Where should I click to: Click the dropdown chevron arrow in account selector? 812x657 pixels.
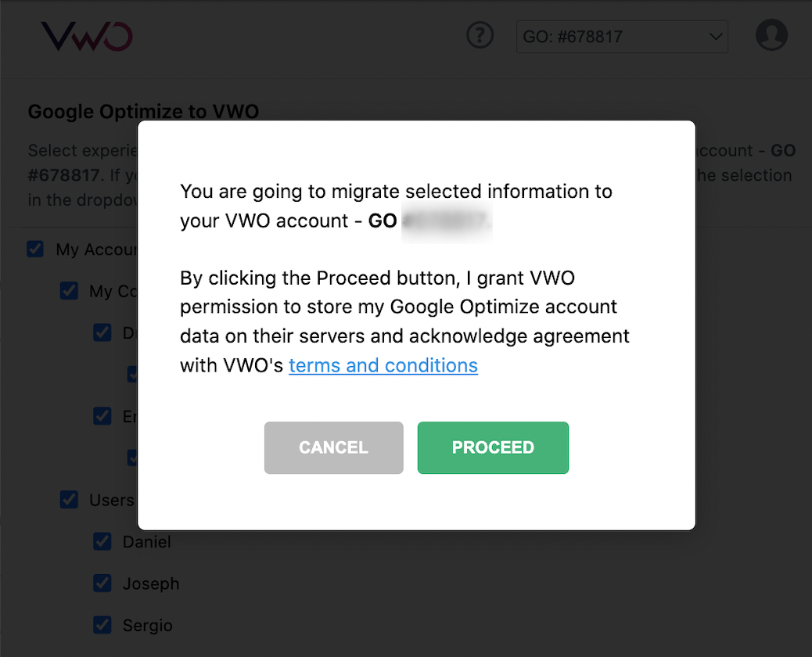click(x=716, y=37)
